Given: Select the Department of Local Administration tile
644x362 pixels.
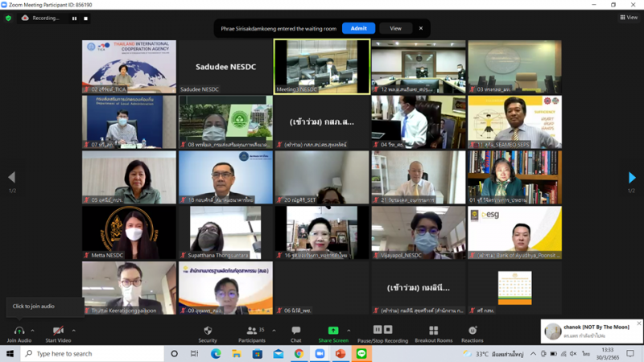Looking at the screenshot, I should (129, 122).
